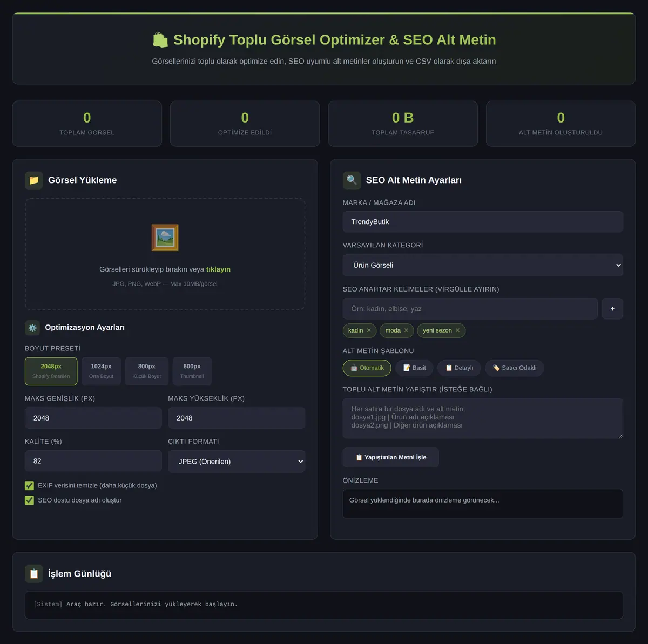This screenshot has width=648, height=644.
Task: Click the Optimizasyon Ayarları heading
Action: coord(85,328)
